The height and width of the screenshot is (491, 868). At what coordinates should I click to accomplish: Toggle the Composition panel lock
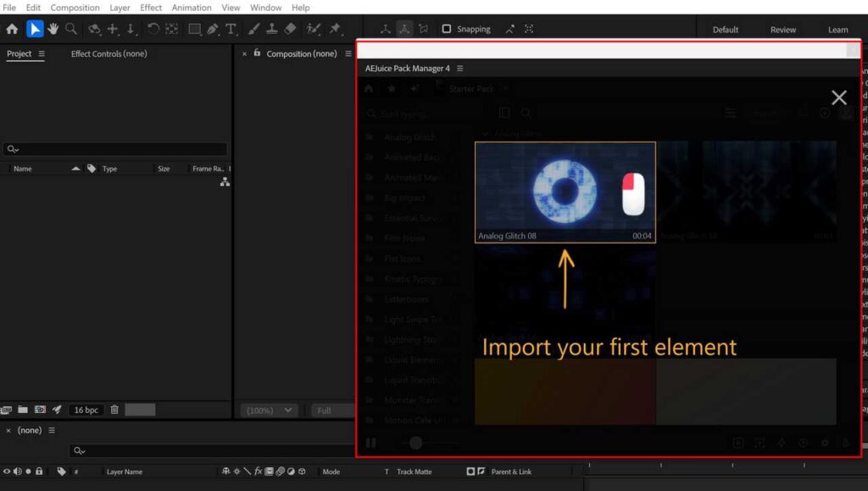point(257,53)
